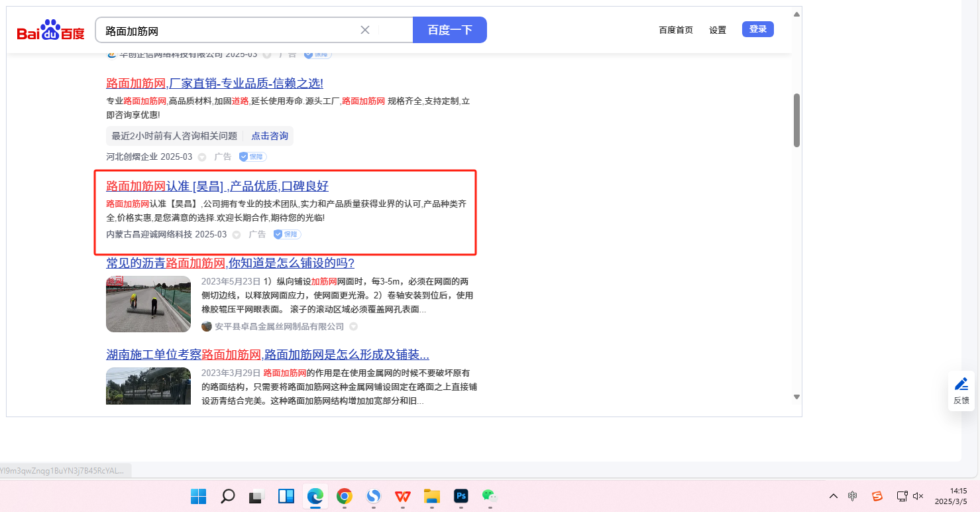Click the 保障 badge beside 河北创熠企业
The width and height of the screenshot is (980, 512).
coord(252,157)
